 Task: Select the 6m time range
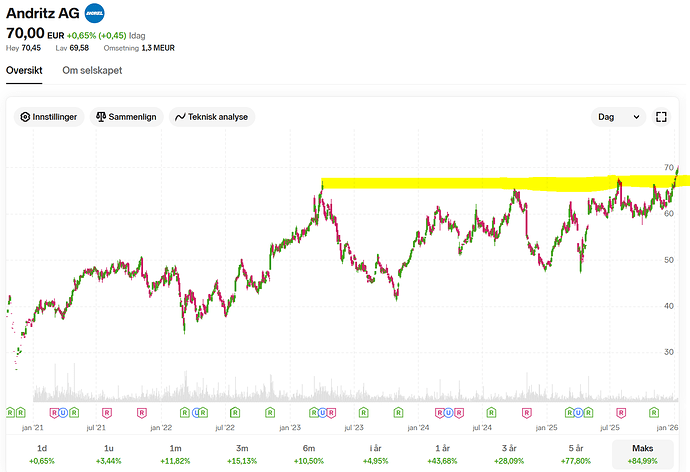pos(310,453)
